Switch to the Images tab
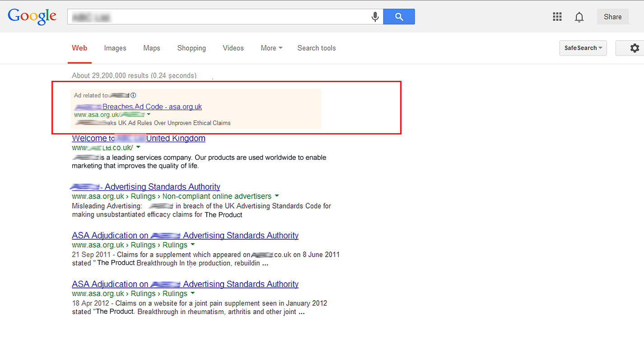Image resolution: width=644 pixels, height=343 pixels. click(x=115, y=48)
